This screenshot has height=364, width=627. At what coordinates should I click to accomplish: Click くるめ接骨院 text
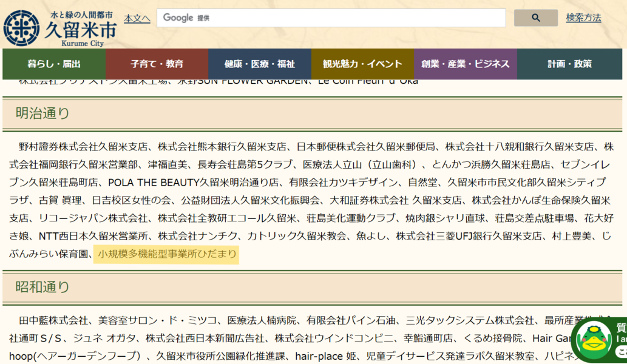(493, 339)
